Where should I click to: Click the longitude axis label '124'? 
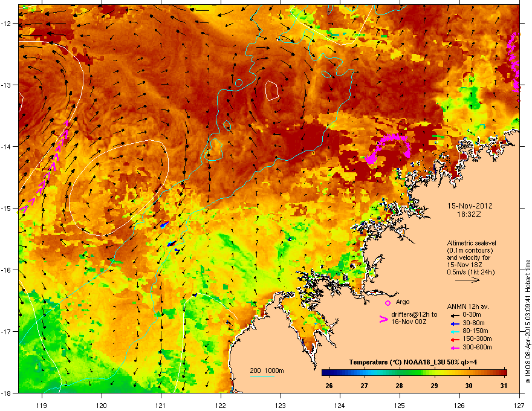[340, 405]
